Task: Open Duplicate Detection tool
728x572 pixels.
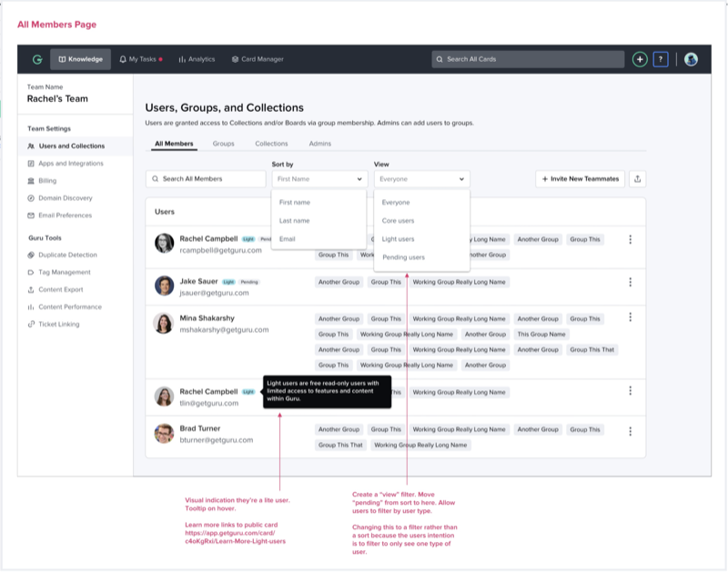Action: pos(62,255)
